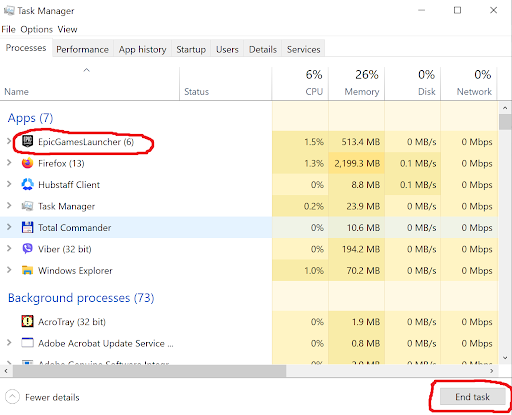Open the File menu
The height and width of the screenshot is (415, 512).
8,29
